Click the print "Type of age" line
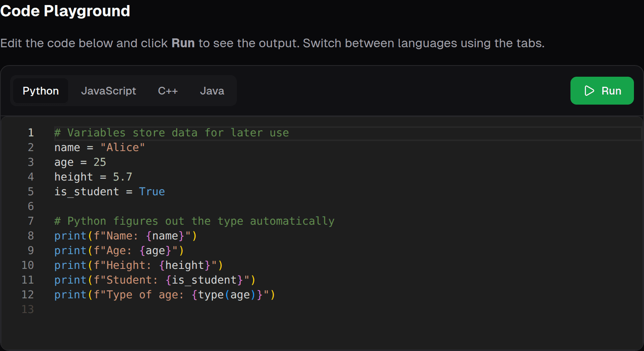The width and height of the screenshot is (644, 351). pos(165,295)
